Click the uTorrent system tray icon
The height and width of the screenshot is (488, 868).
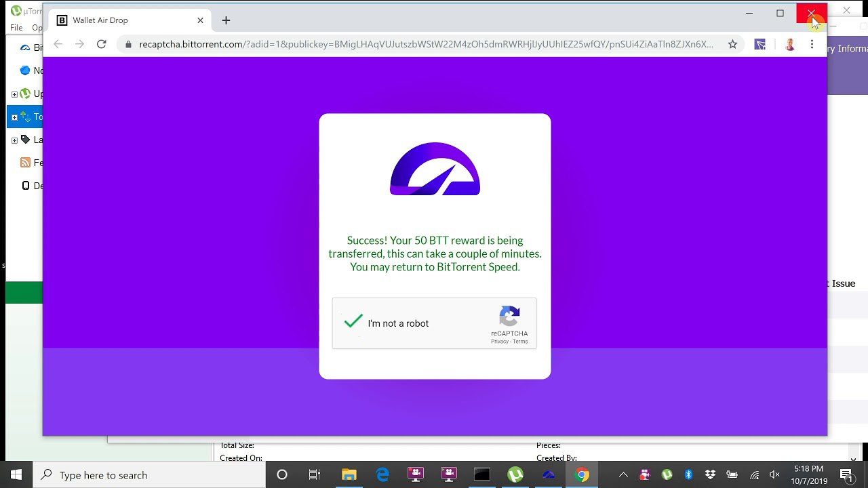click(x=667, y=474)
